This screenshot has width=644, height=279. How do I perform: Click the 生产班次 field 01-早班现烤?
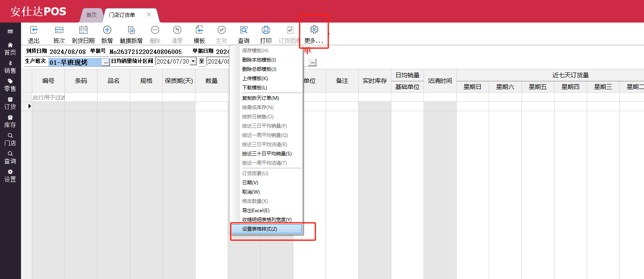click(75, 62)
